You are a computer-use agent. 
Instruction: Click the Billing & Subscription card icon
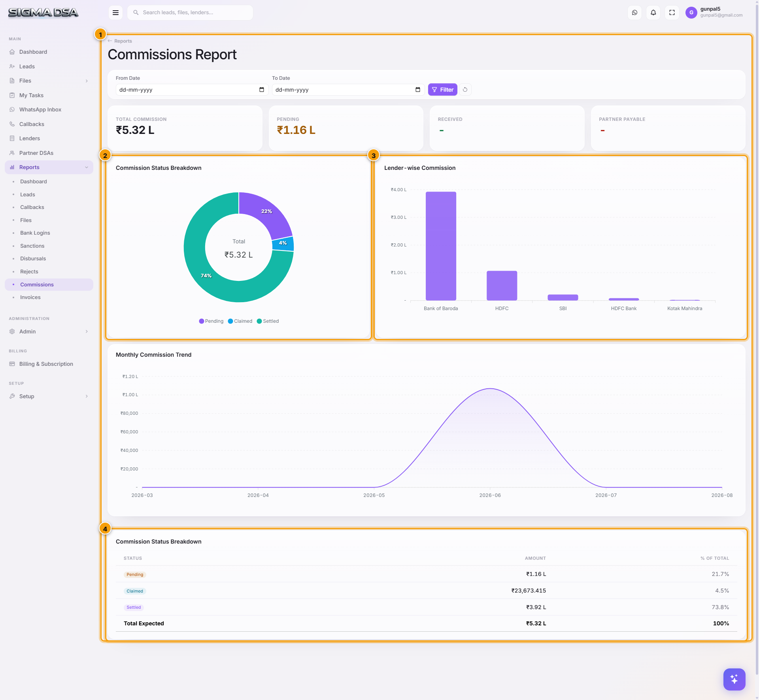coord(12,364)
